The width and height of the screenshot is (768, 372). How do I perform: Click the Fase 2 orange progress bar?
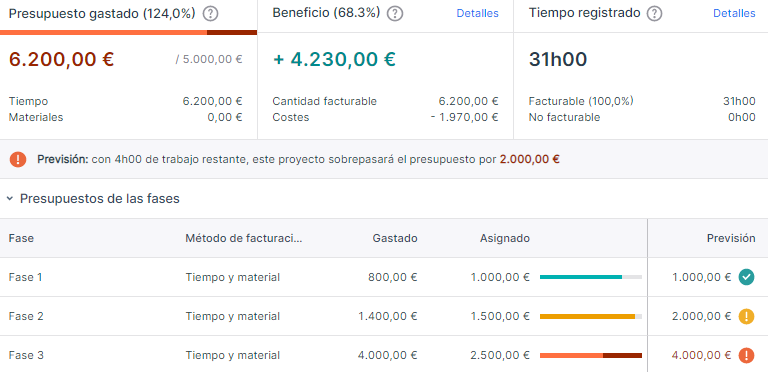(x=591, y=316)
